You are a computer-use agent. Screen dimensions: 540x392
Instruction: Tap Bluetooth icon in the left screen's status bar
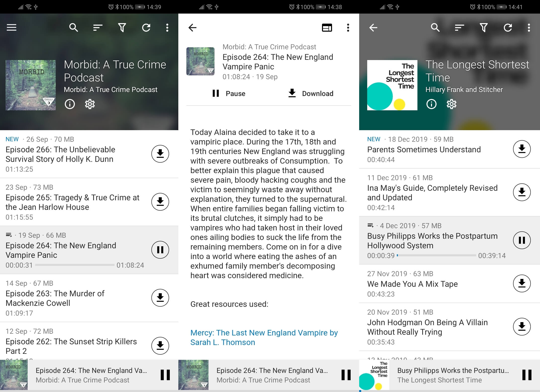[117, 7]
